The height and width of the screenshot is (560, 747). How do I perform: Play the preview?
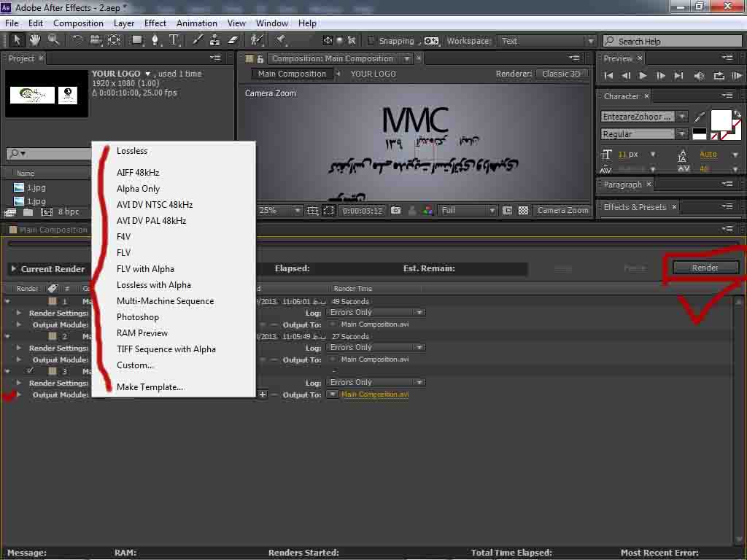point(643,76)
